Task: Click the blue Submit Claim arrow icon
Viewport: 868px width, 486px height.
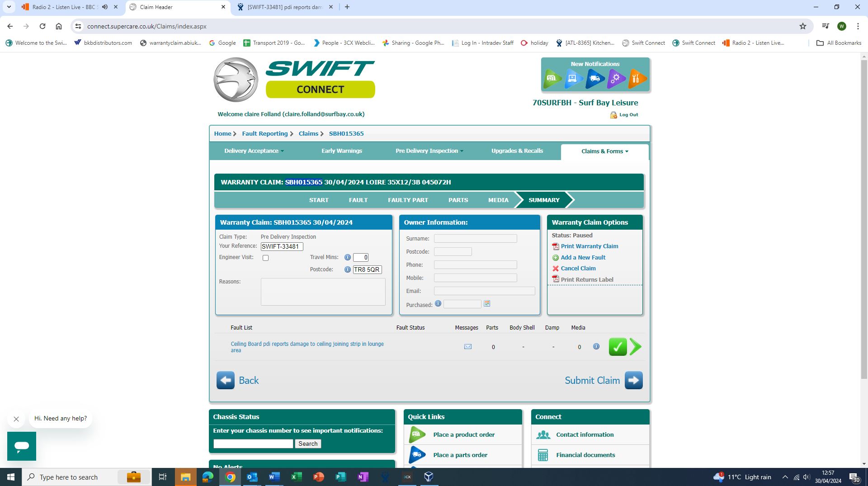Action: coord(634,380)
